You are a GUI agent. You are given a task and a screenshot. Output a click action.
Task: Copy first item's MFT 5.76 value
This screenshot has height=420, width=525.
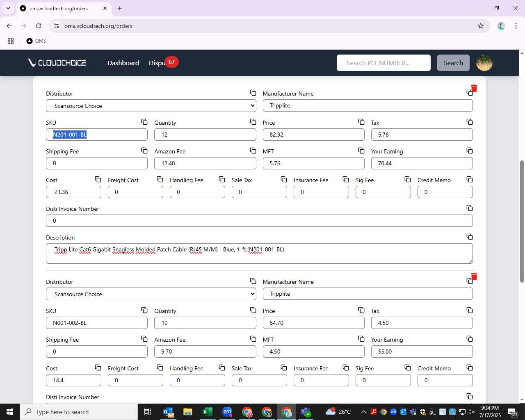coord(361,151)
